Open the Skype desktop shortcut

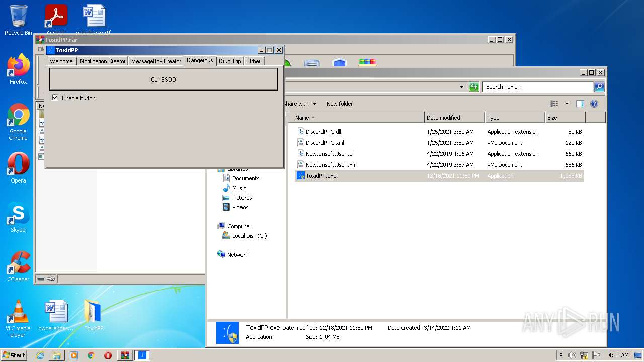(18, 217)
